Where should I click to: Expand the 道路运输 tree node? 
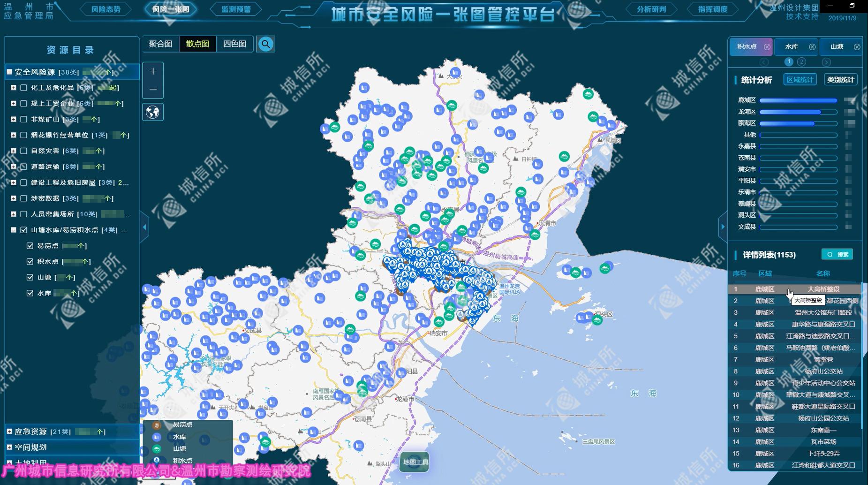pos(14,167)
